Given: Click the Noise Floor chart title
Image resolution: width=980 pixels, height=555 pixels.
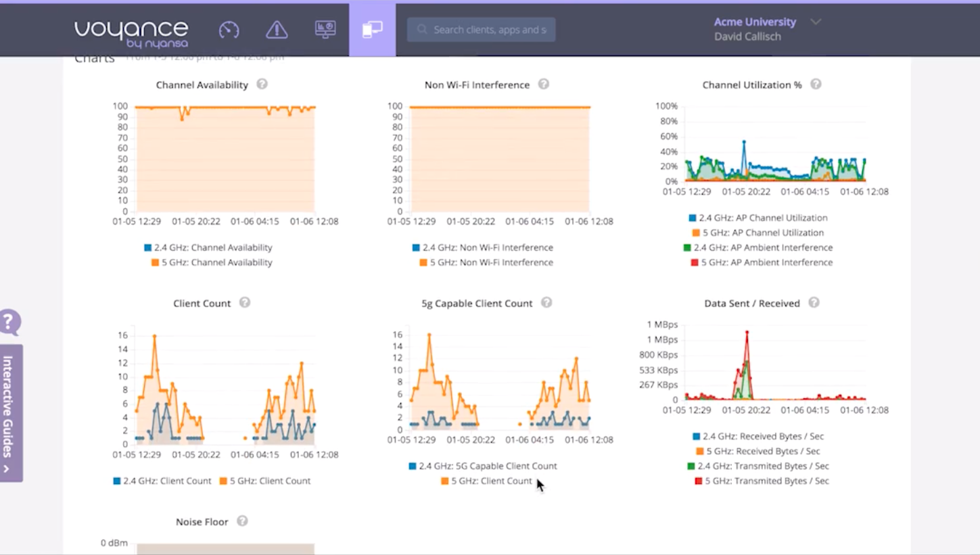Looking at the screenshot, I should tap(202, 522).
